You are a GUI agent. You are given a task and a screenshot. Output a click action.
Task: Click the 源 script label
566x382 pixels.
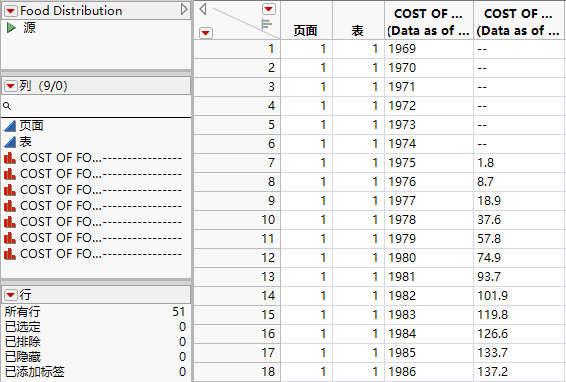click(30, 27)
